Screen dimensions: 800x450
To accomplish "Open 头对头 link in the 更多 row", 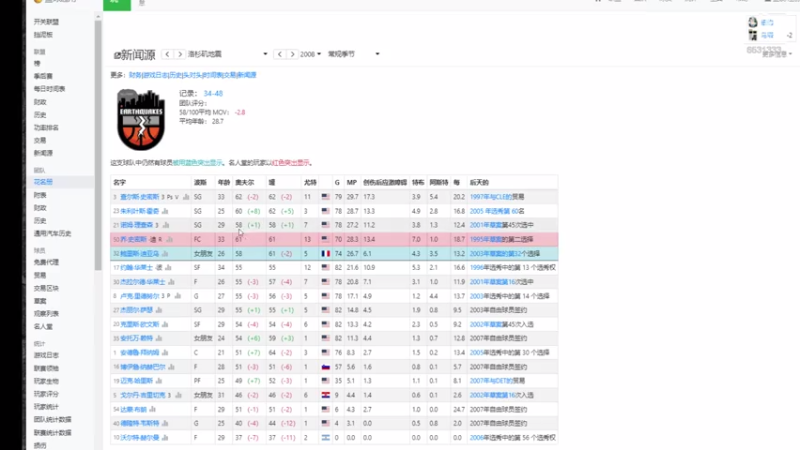I will [x=192, y=75].
